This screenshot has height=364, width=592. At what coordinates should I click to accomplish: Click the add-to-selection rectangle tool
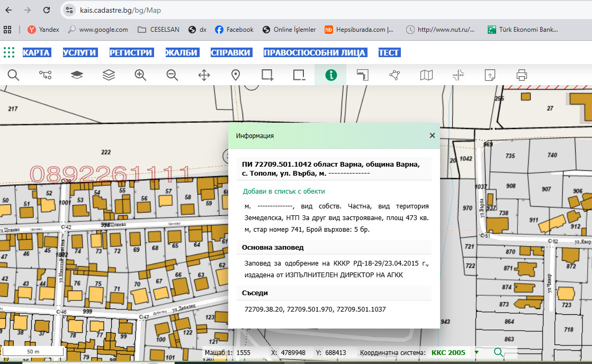coord(267,75)
